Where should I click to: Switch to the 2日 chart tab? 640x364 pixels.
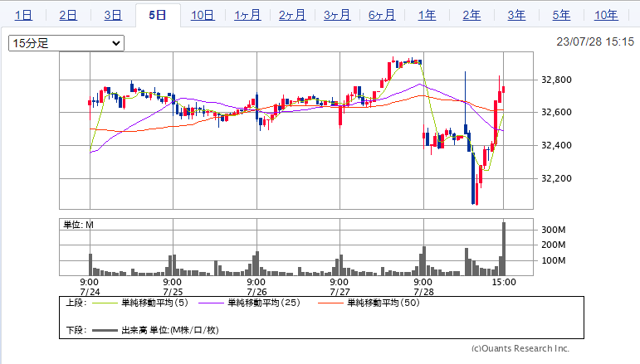click(x=68, y=15)
